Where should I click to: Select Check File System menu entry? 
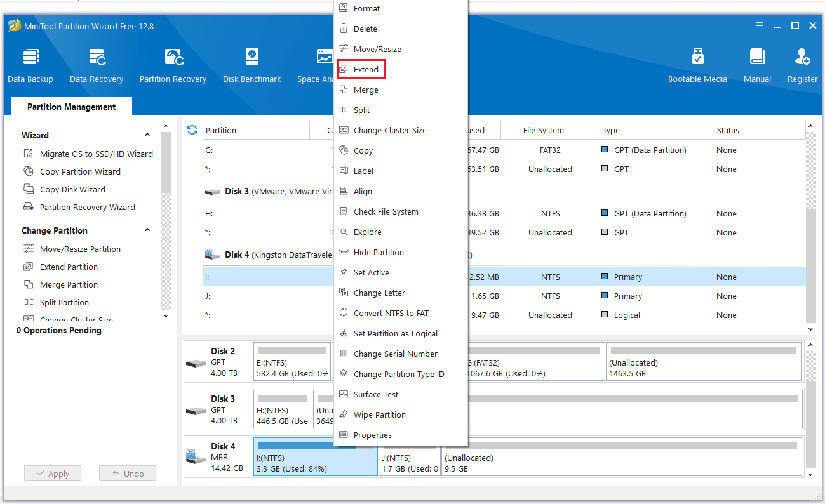pos(401,211)
